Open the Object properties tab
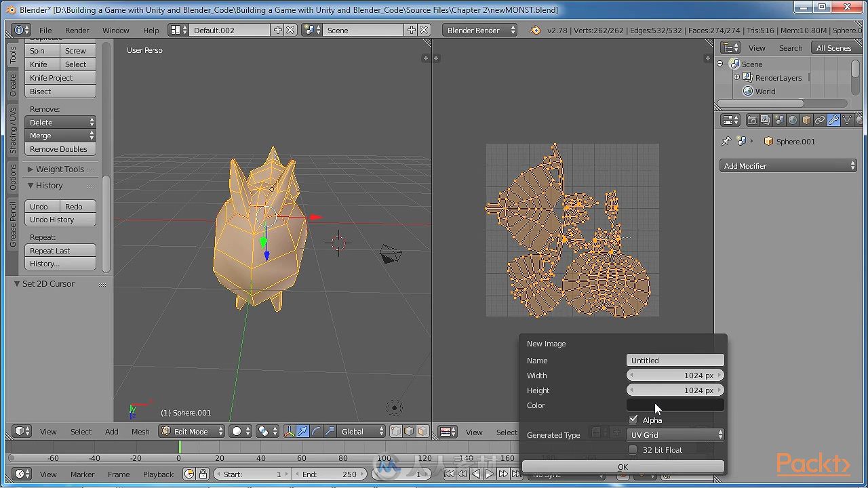 [x=806, y=120]
